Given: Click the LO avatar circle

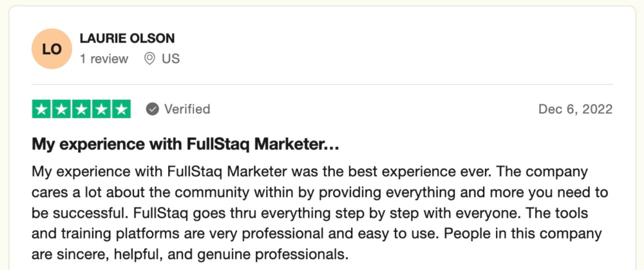Looking at the screenshot, I should pyautogui.click(x=52, y=49).
